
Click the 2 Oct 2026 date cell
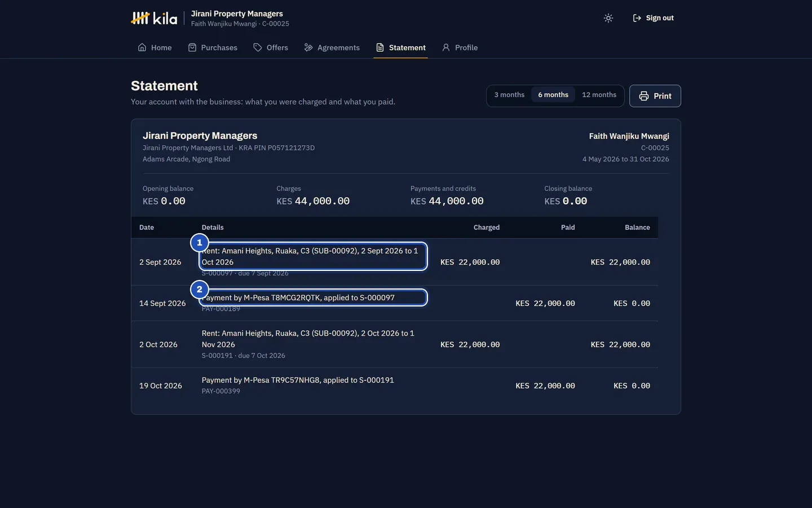click(158, 344)
